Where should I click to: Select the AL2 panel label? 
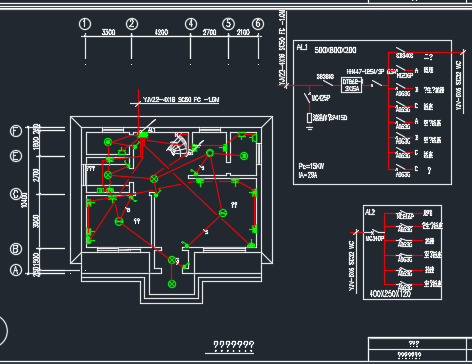tap(370, 212)
